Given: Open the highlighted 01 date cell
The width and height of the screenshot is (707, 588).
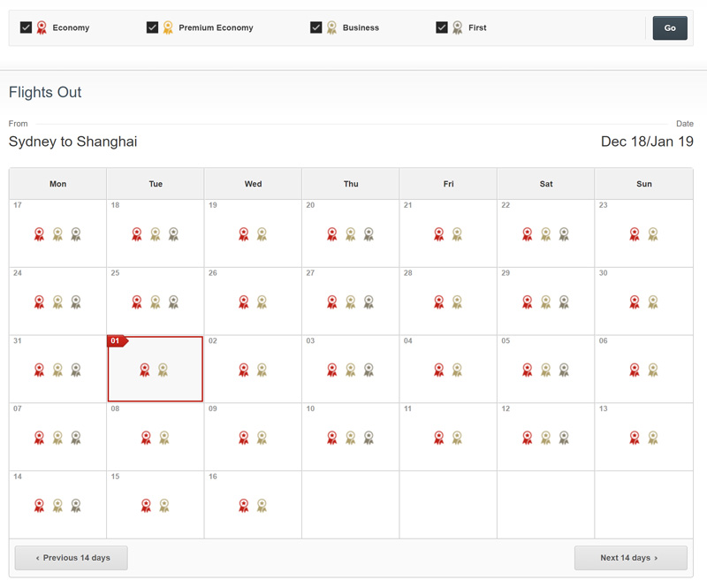Looking at the screenshot, I should point(156,369).
